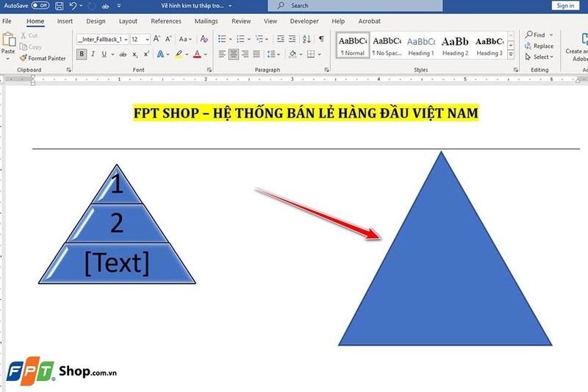Apply the No Spacing style

387,46
